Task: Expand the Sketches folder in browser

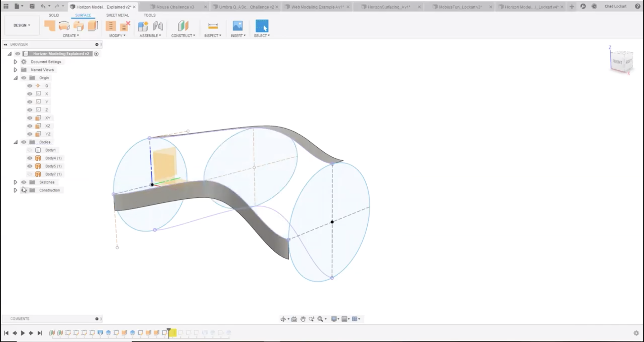Action: coord(15,182)
